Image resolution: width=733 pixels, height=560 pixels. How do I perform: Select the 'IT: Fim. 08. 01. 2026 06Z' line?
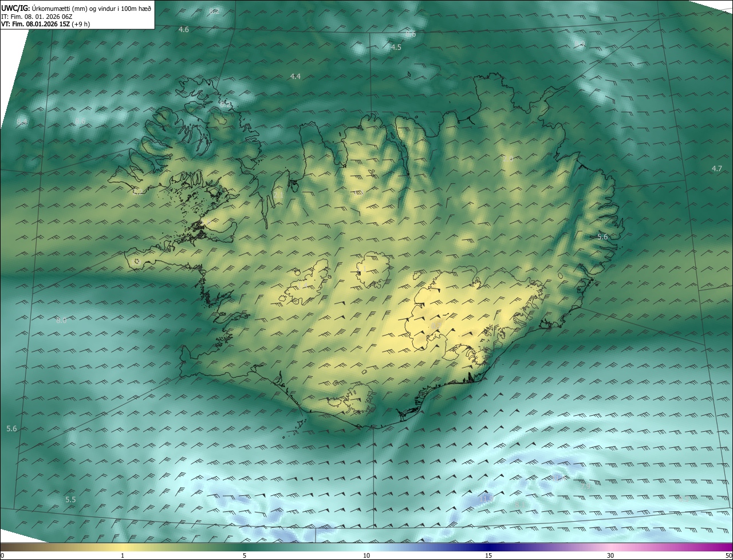(36, 16)
